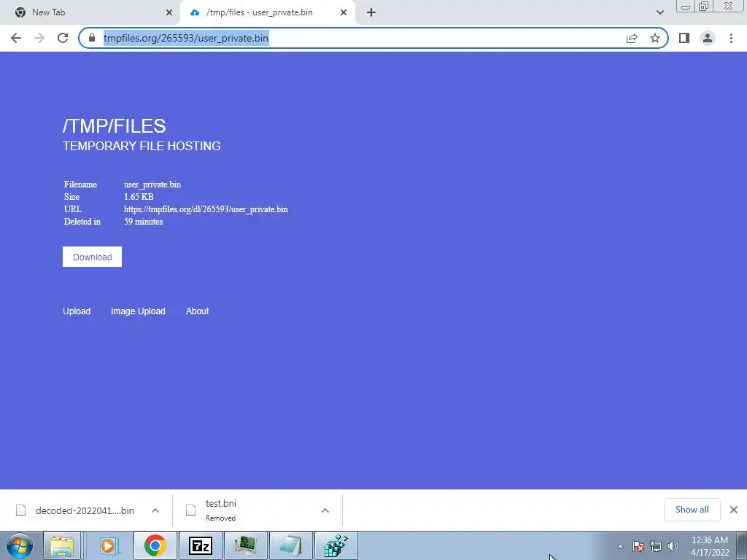
Task: Show hidden system tray icons
Action: [x=620, y=546]
